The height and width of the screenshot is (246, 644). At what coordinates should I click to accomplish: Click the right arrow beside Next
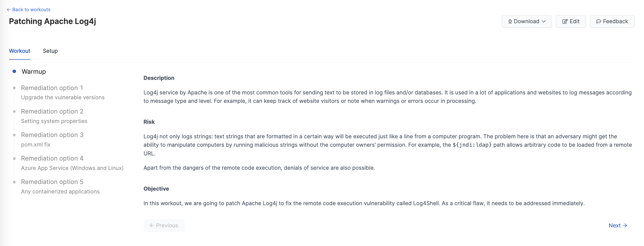point(625,226)
